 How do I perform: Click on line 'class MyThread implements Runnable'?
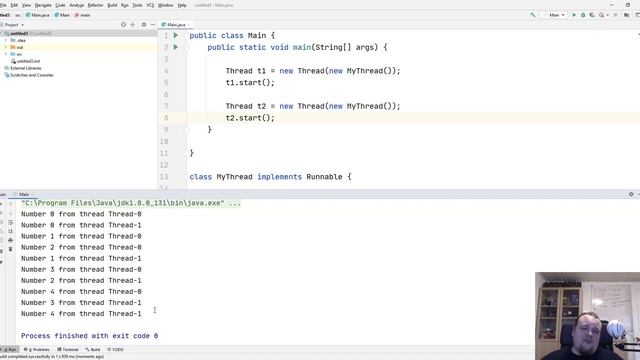[270, 177]
